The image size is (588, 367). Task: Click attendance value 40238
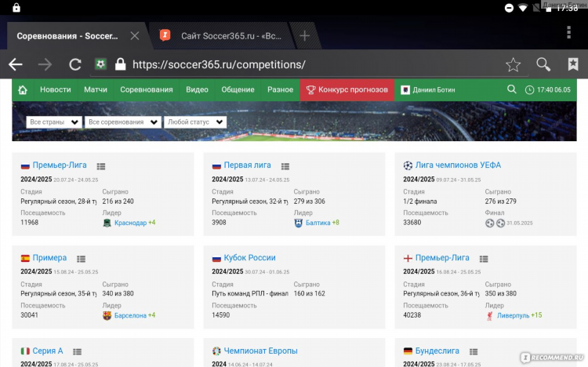point(412,315)
